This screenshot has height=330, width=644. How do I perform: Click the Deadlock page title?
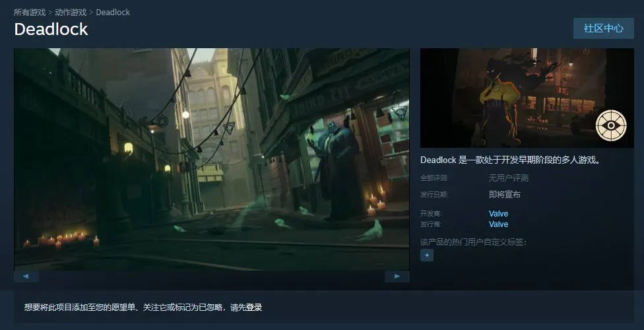[x=51, y=29]
